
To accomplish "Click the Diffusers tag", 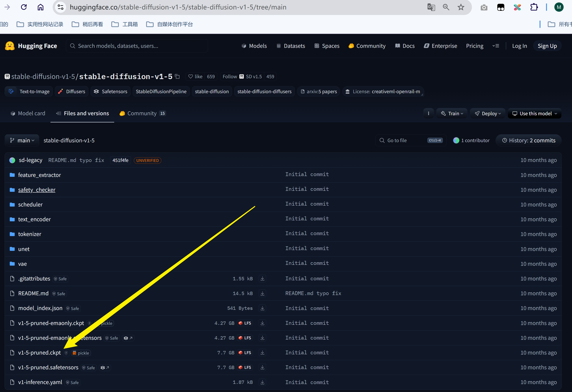I will pyautogui.click(x=72, y=91).
